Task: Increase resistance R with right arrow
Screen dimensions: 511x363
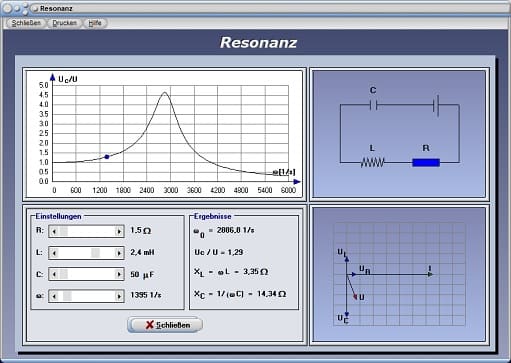Action: 119,231
